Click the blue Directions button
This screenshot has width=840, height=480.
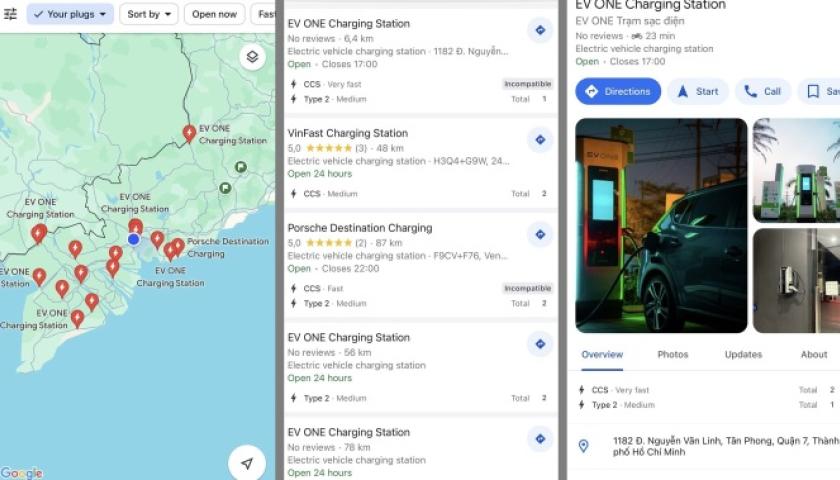(618, 92)
